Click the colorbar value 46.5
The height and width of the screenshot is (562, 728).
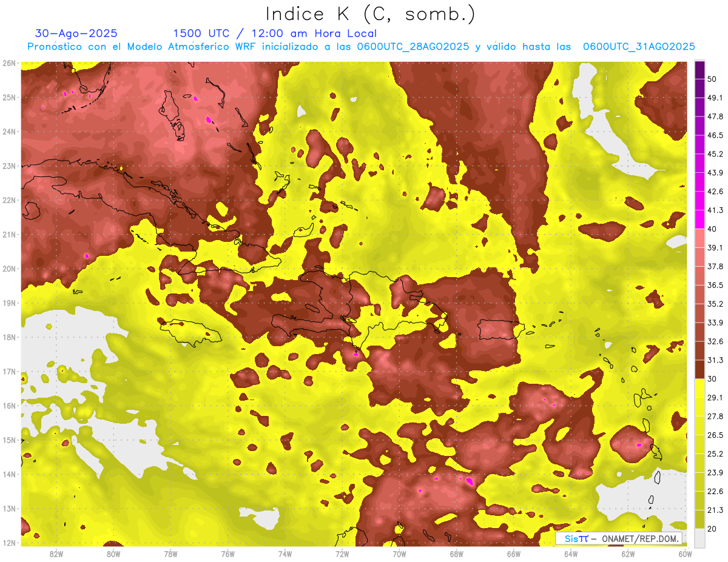715,135
